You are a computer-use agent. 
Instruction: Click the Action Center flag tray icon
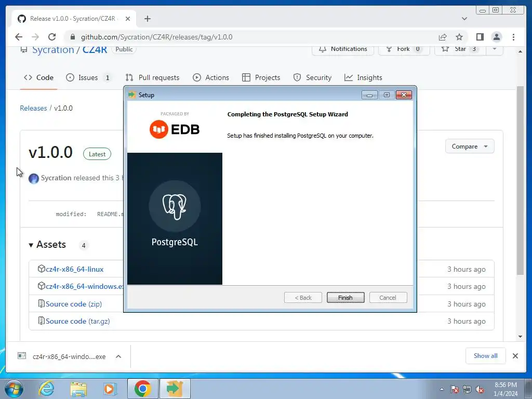point(455,389)
